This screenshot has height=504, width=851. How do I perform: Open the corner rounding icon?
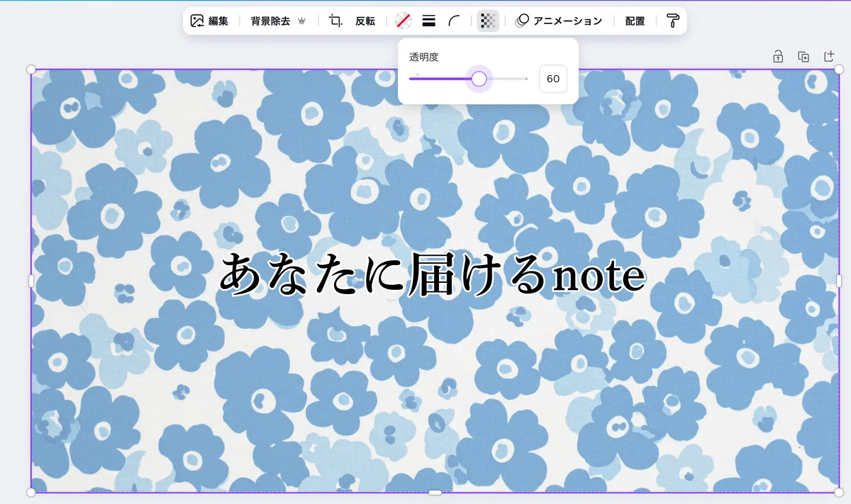pos(454,21)
